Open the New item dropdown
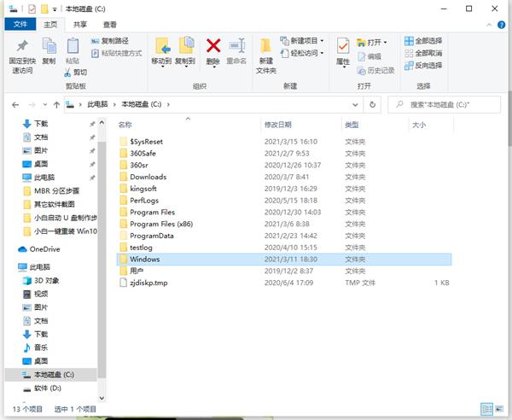Image resolution: width=512 pixels, height=420 pixels. pyautogui.click(x=302, y=41)
